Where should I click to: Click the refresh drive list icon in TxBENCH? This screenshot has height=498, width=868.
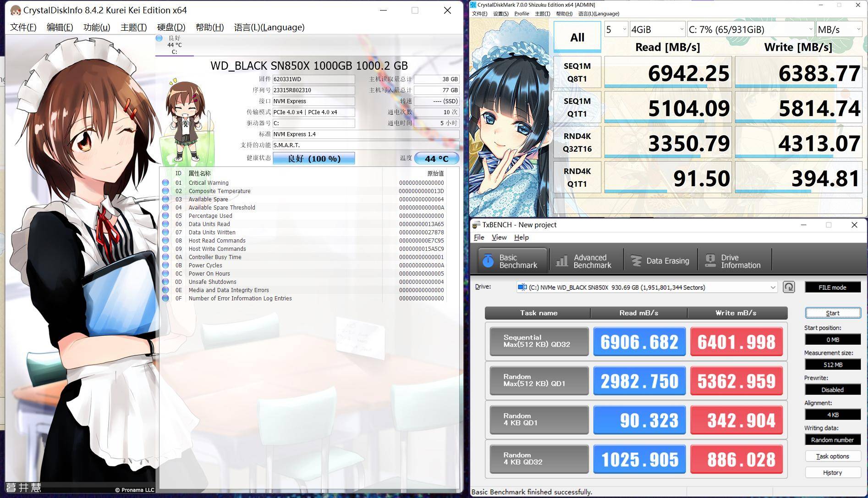789,287
